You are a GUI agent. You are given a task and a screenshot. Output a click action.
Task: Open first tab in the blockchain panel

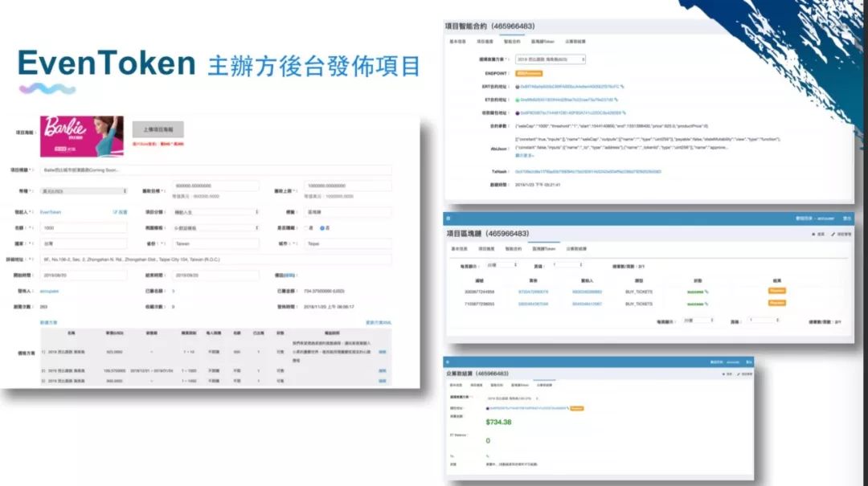(460, 248)
